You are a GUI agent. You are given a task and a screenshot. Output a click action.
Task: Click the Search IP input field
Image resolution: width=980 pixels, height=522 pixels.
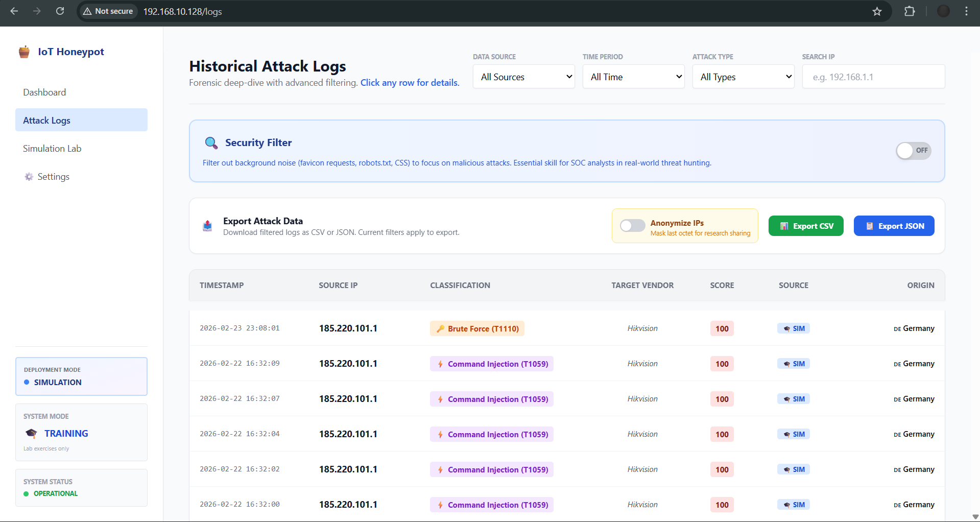(x=873, y=77)
